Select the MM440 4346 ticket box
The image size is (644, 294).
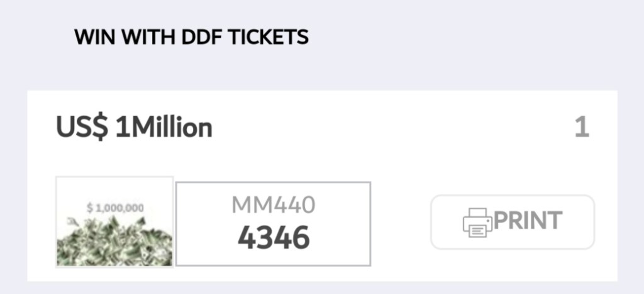click(x=273, y=224)
